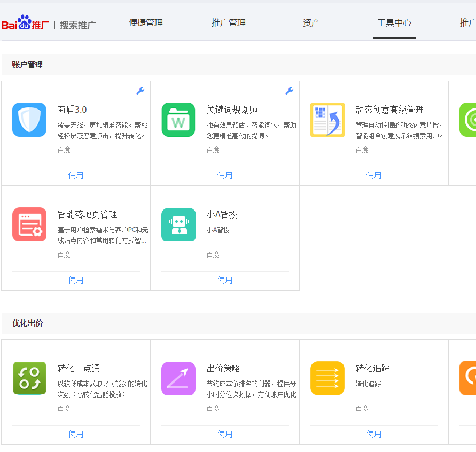This screenshot has width=476, height=452.
Task: Select the orange icon beside 转化追踪 card
Action: 468,378
